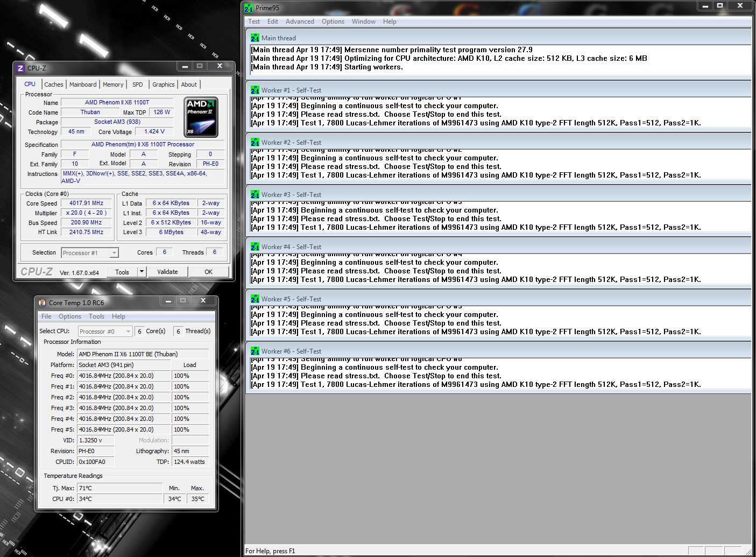This screenshot has height=557, width=756.
Task: Open the Edit menu in Prime95
Action: click(273, 22)
